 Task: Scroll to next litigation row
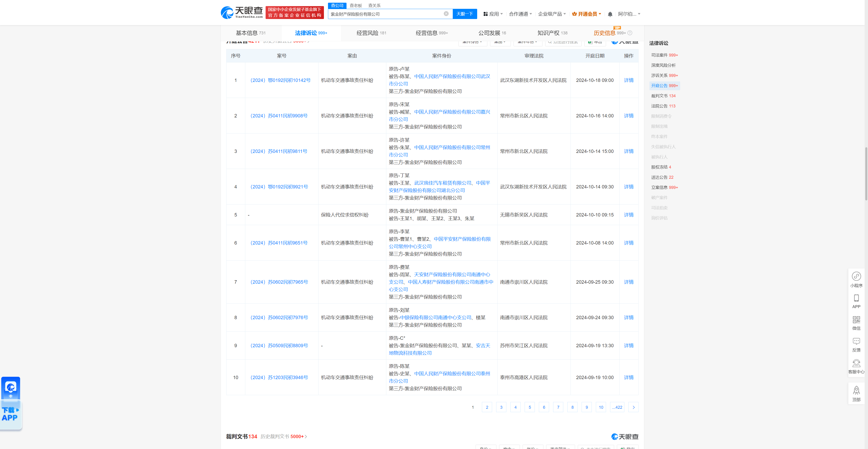634,407
